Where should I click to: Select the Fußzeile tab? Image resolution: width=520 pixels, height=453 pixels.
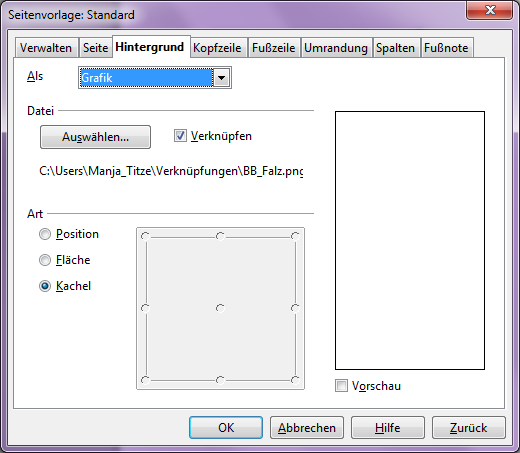pyautogui.click(x=274, y=48)
